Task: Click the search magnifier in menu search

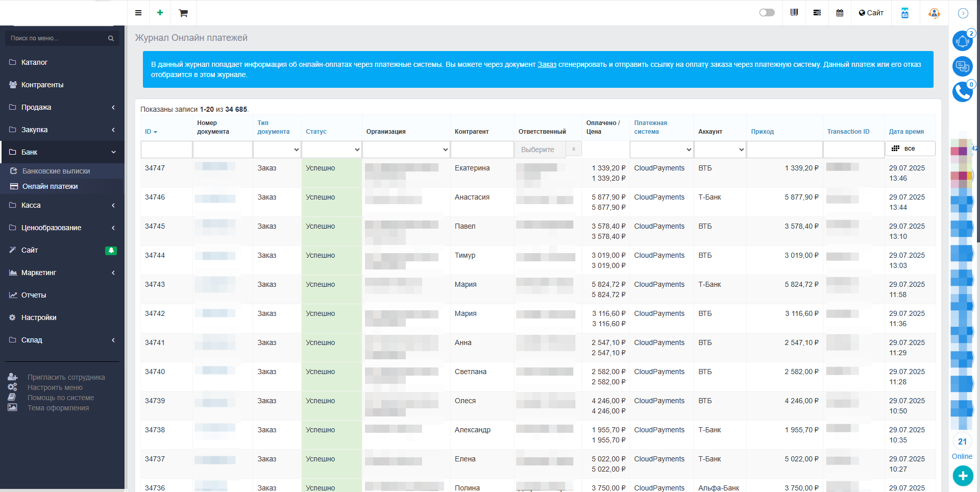Action: tap(111, 38)
